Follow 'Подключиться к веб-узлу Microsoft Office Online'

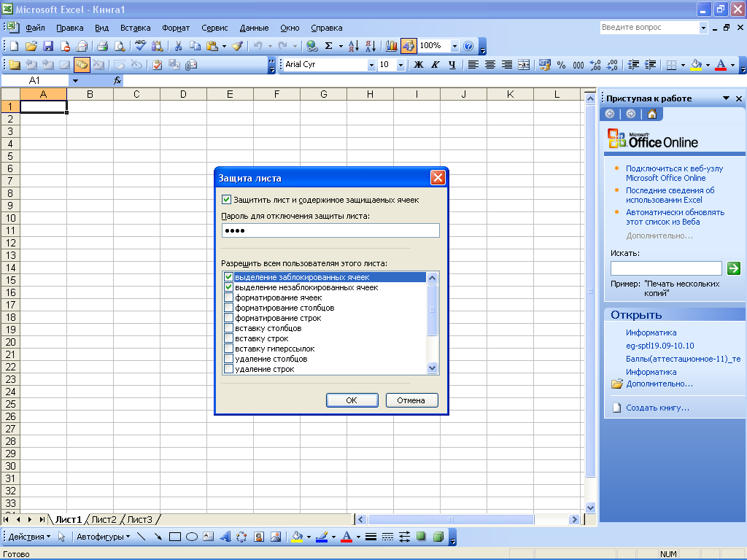coord(675,174)
